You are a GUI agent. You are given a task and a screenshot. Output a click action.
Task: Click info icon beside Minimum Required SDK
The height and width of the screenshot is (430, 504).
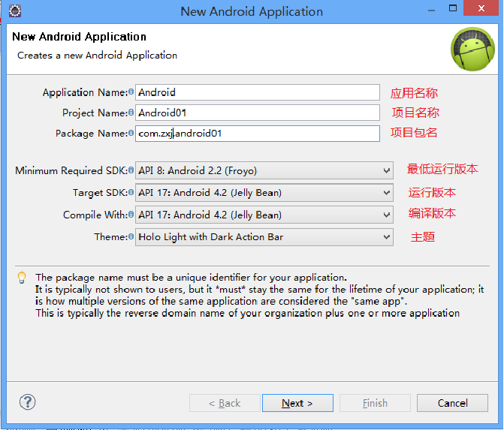click(131, 170)
